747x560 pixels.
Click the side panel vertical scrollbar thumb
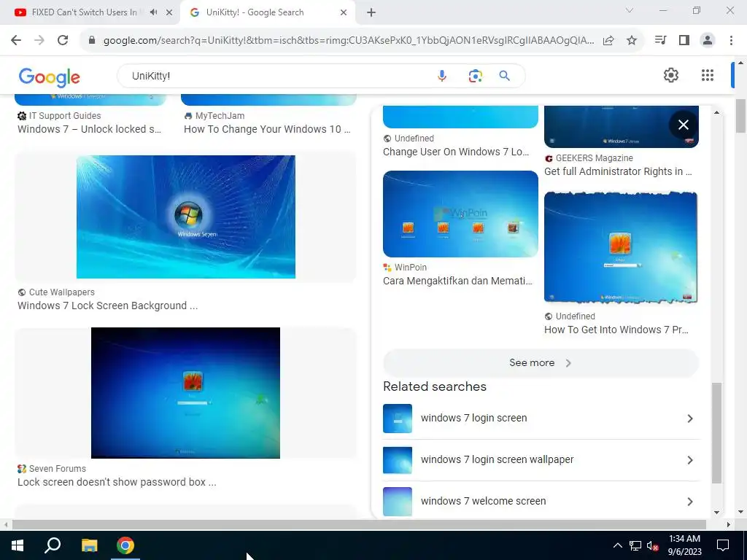(716, 433)
